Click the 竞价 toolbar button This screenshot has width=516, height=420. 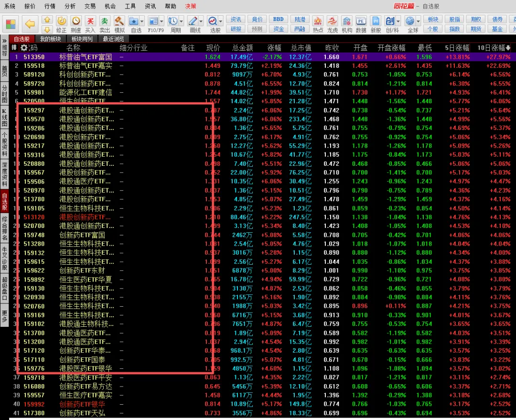tap(257, 20)
